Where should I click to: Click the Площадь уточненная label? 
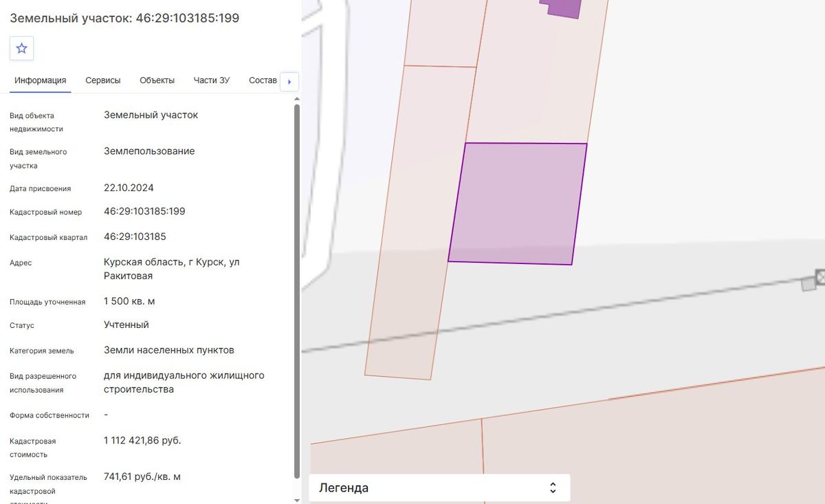pyautogui.click(x=47, y=302)
